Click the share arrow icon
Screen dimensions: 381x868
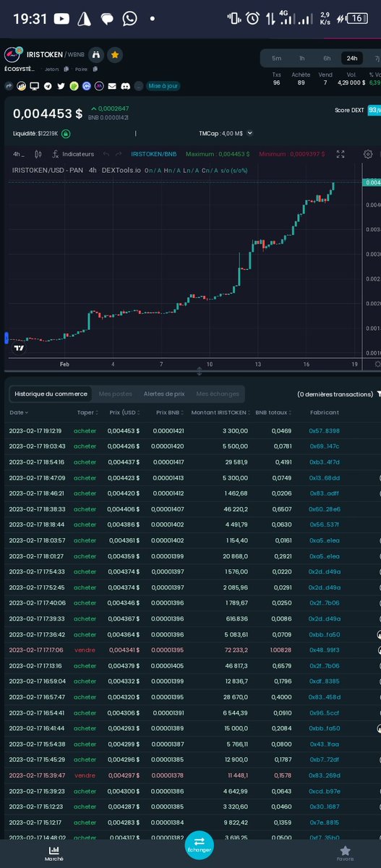click(x=8, y=86)
